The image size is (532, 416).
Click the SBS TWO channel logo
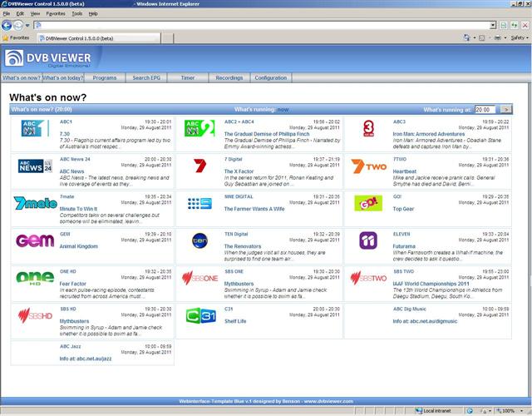click(x=368, y=278)
